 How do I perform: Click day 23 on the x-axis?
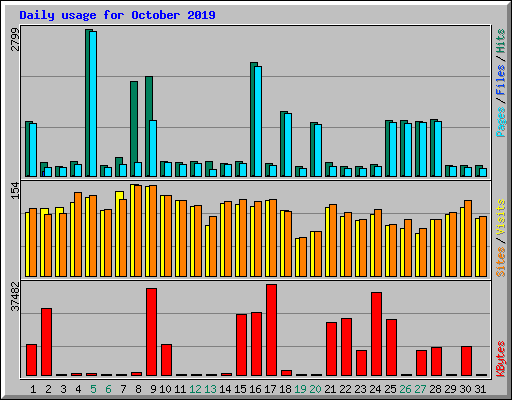pyautogui.click(x=360, y=389)
